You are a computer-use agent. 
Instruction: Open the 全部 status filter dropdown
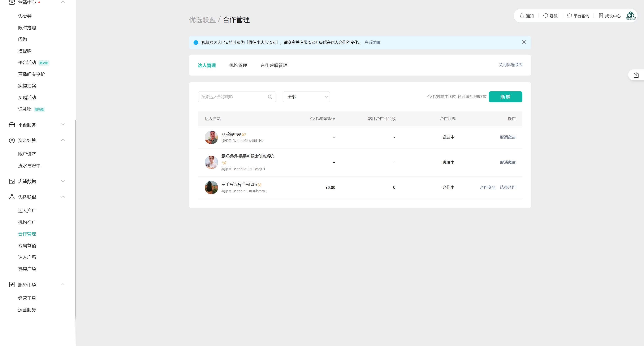tap(306, 97)
